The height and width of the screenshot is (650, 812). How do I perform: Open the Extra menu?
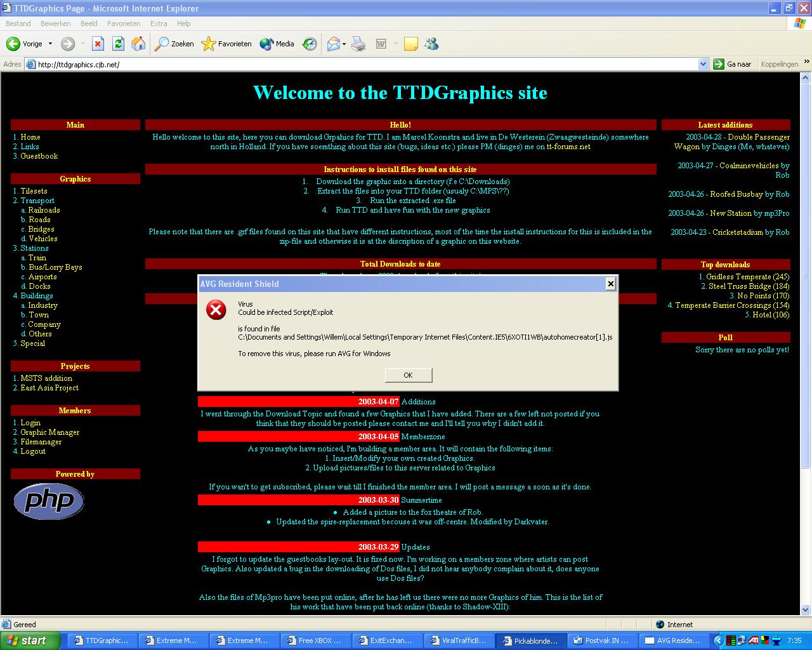tap(159, 23)
